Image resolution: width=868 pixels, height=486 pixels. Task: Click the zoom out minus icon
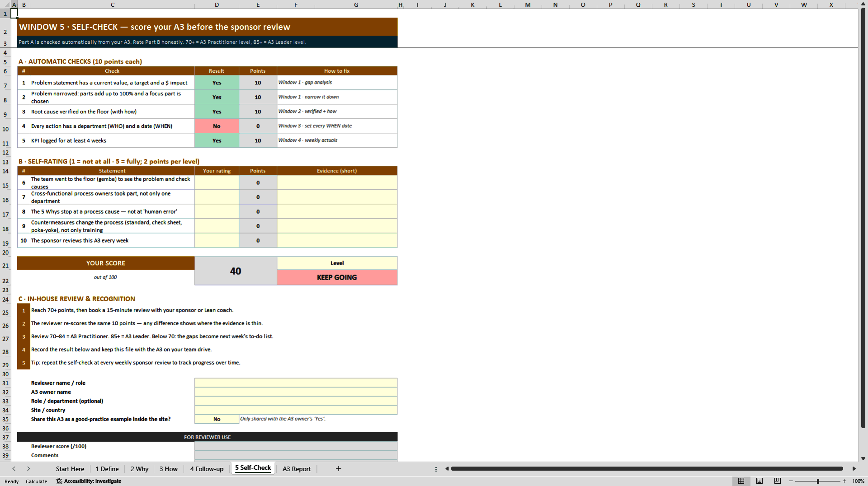tap(791, 481)
